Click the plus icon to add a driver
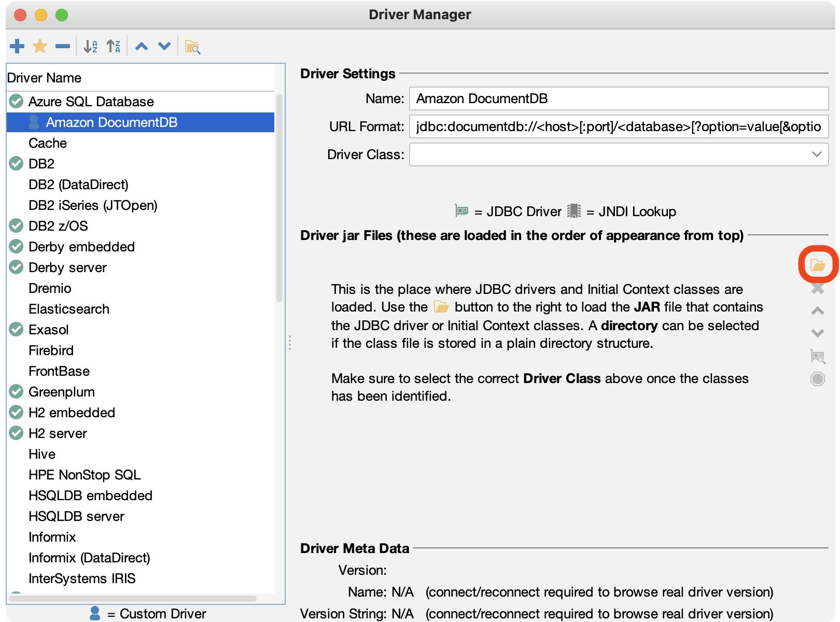This screenshot has width=840, height=622. coord(17,47)
